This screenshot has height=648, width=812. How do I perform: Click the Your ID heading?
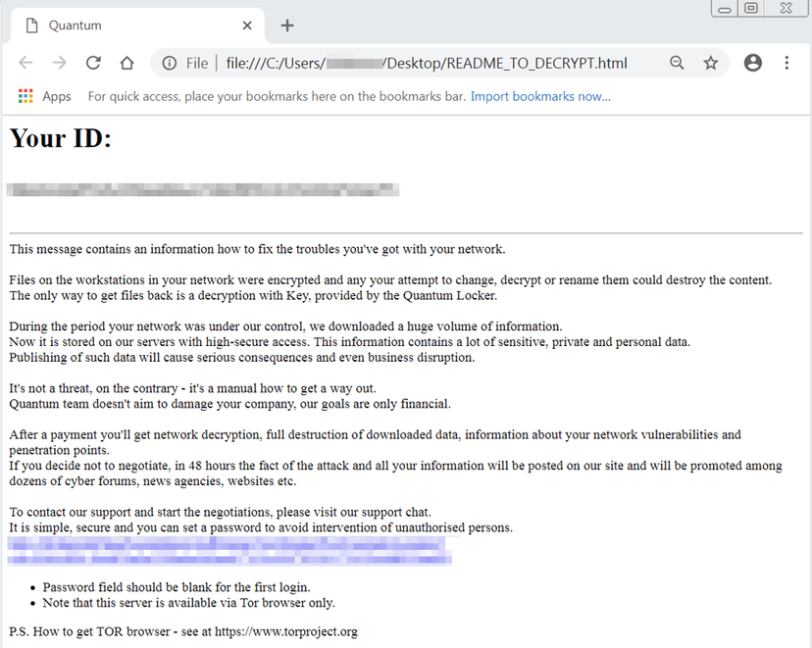[61, 138]
